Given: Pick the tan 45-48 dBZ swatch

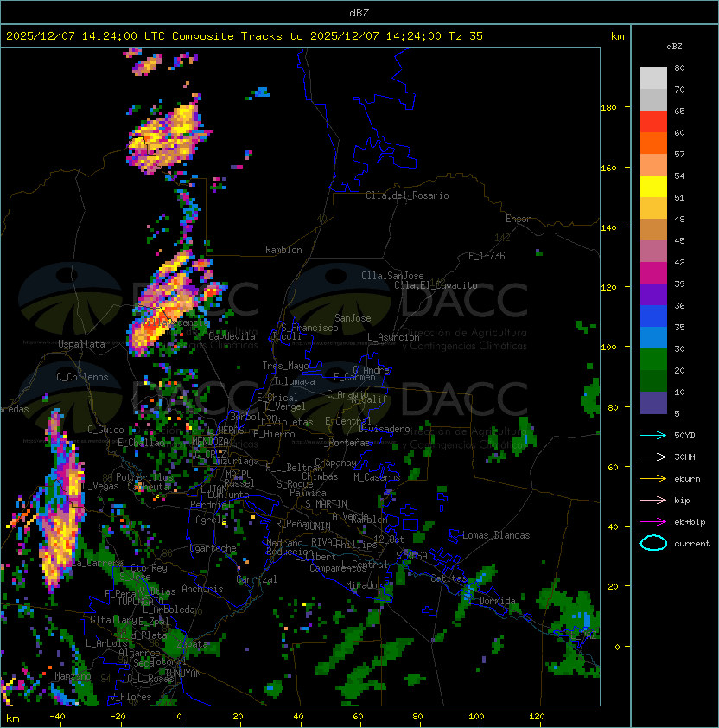Looking at the screenshot, I should coord(653,230).
